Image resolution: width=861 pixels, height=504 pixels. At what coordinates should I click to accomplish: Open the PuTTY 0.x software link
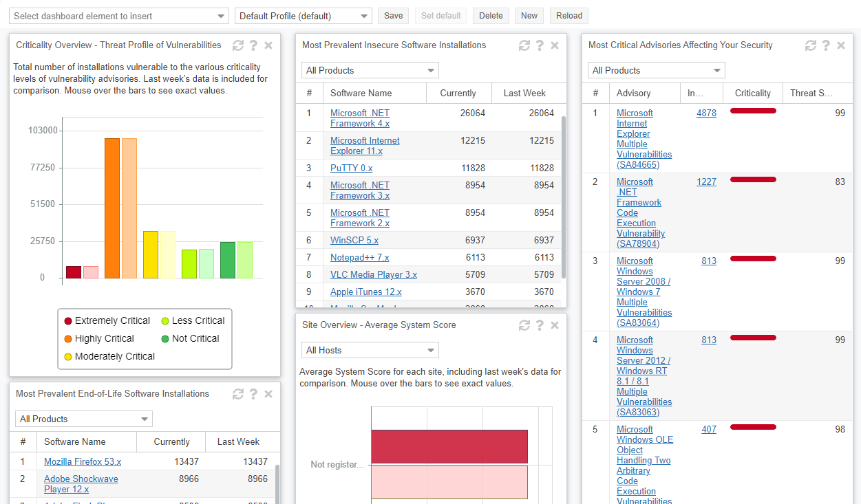[x=351, y=168]
